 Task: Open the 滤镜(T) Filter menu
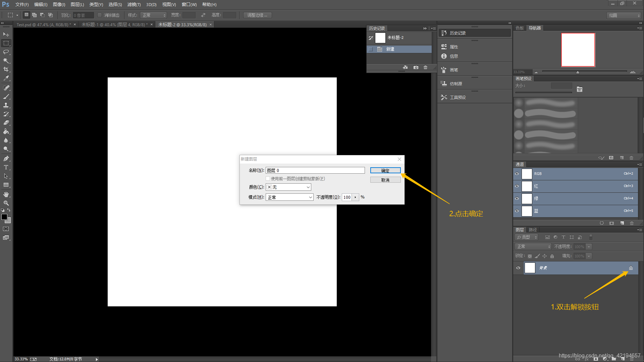[134, 5]
